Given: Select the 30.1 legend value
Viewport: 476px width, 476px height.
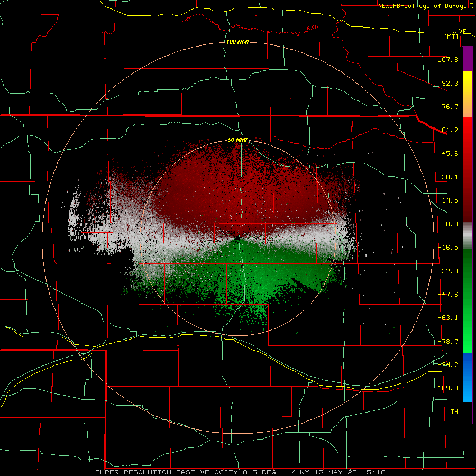Looking at the screenshot, I should click(450, 177).
